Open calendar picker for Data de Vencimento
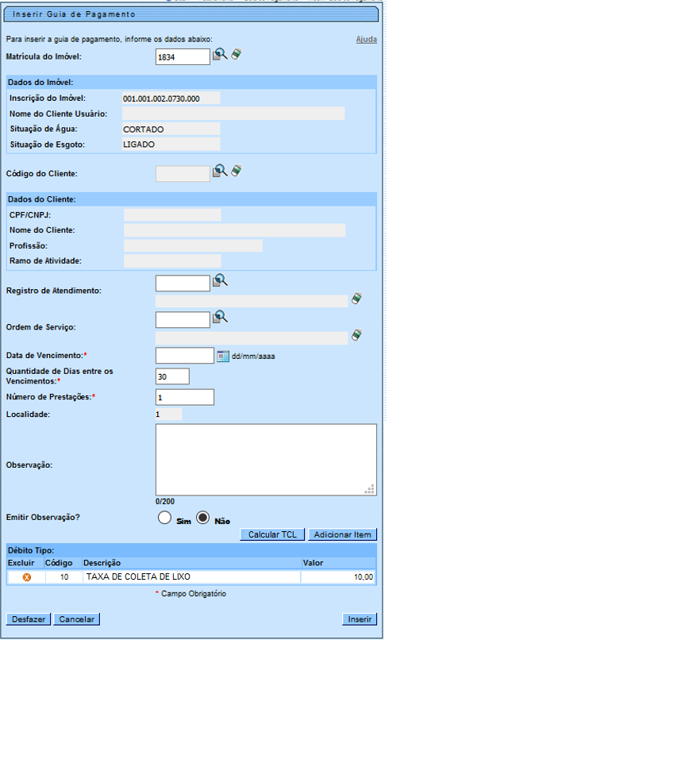Image resolution: width=700 pixels, height=775 pixels. click(222, 356)
